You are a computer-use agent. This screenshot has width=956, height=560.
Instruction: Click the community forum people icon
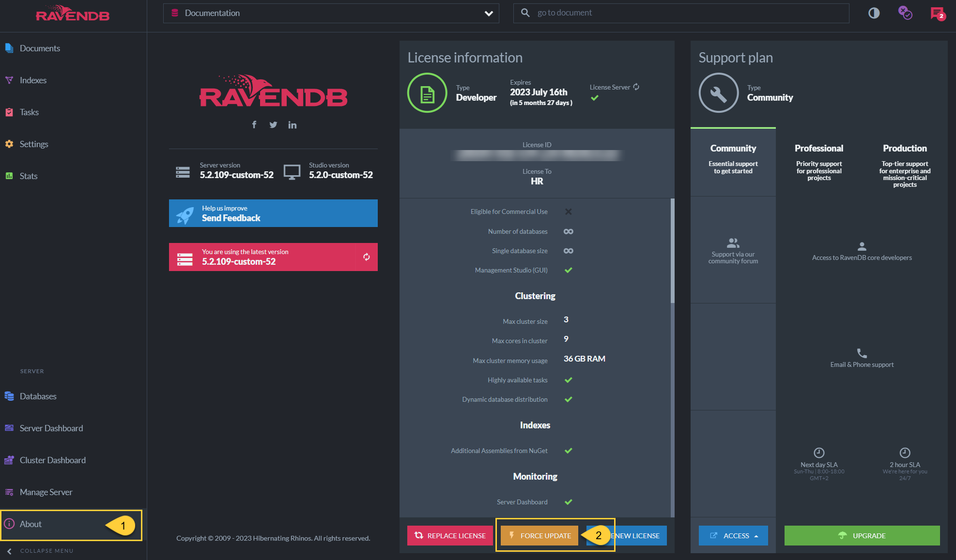[733, 243]
